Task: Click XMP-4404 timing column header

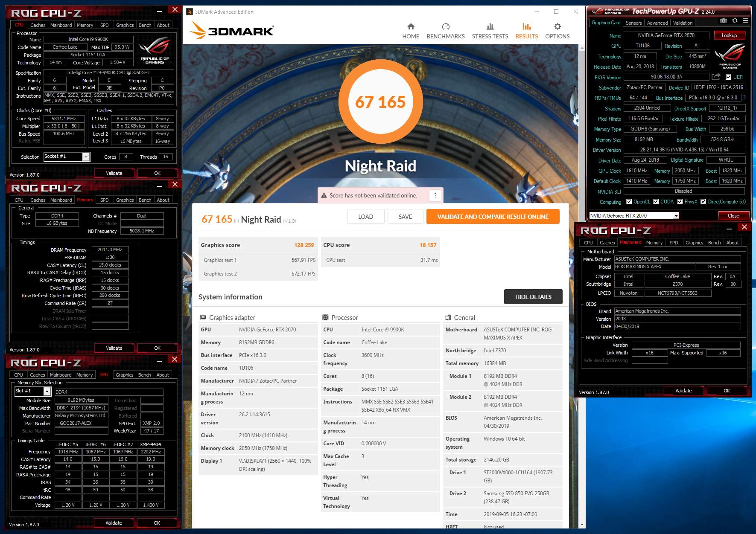Action: (151, 444)
